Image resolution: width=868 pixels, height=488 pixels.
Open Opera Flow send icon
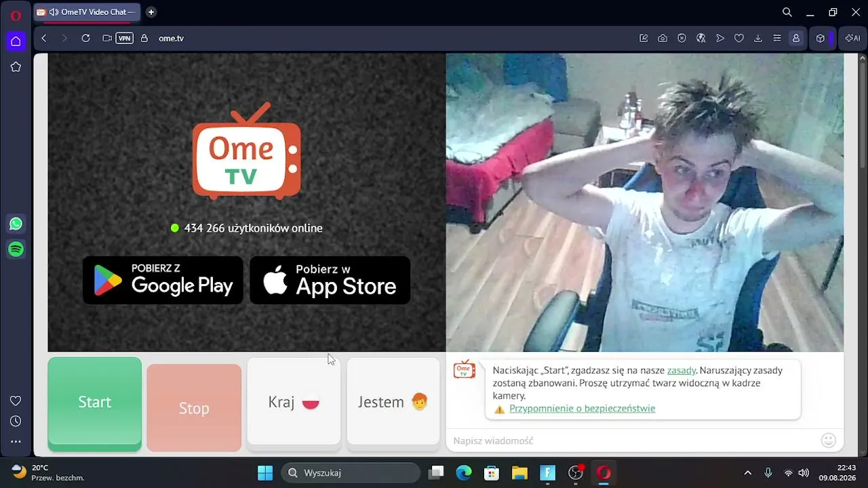[720, 39]
